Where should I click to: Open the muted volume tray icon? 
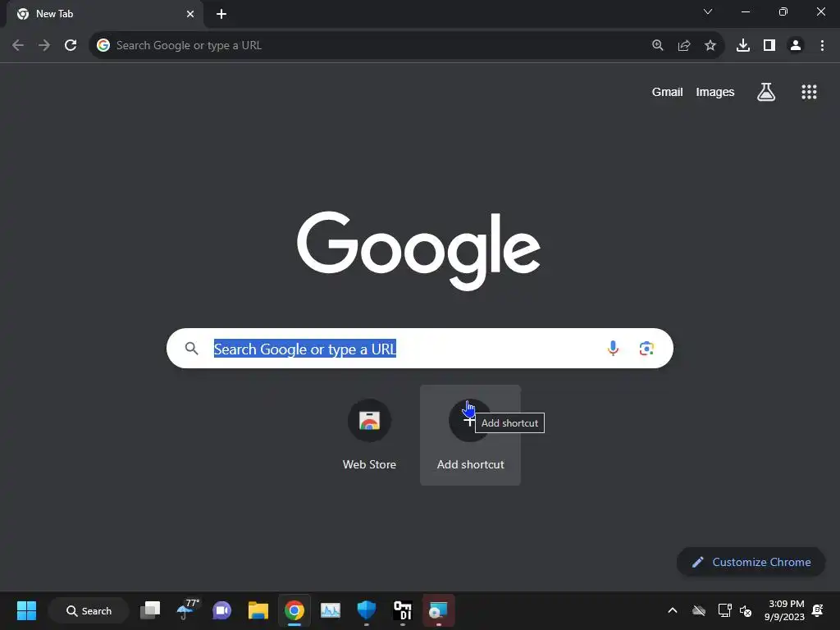point(745,610)
